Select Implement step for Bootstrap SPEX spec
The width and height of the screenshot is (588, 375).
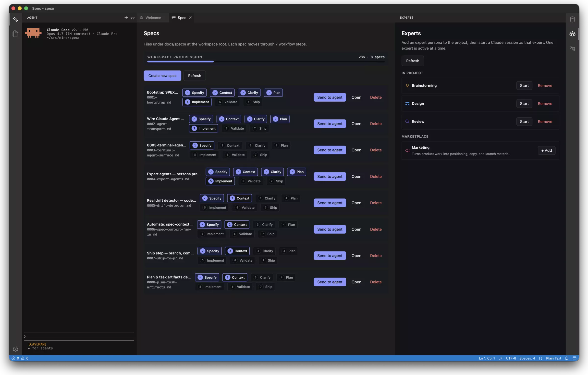coord(197,102)
